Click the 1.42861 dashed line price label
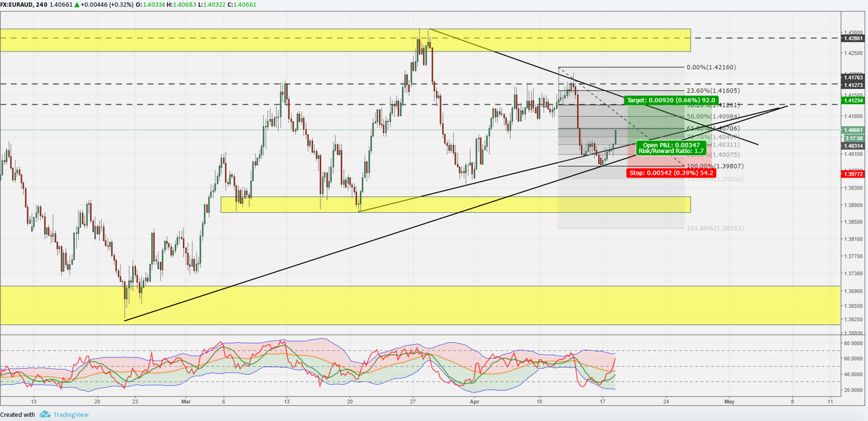The height and width of the screenshot is (421, 868). [x=853, y=39]
